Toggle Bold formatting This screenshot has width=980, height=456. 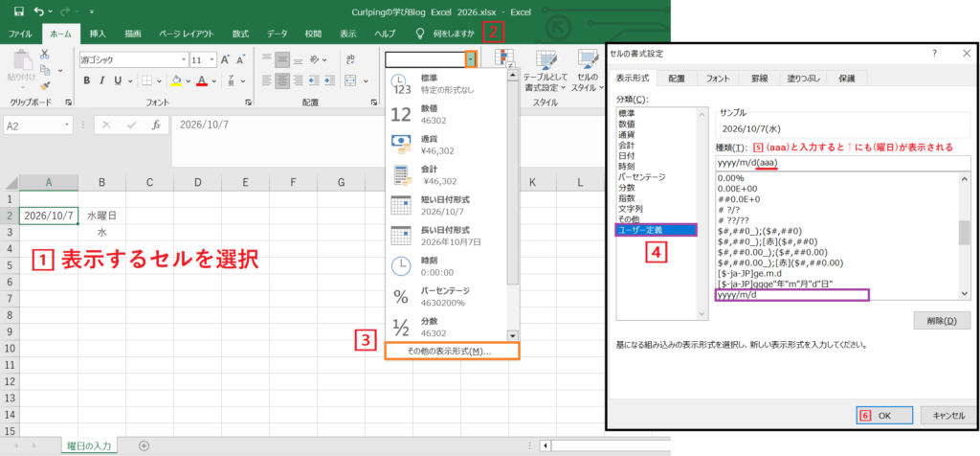pos(87,80)
